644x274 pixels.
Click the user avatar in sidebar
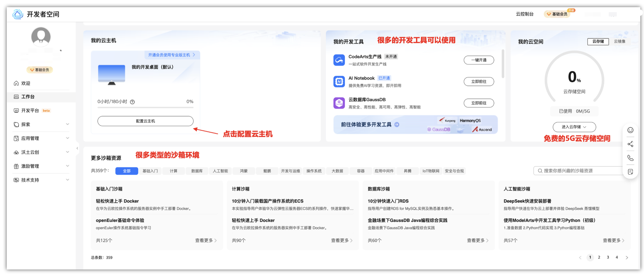click(41, 37)
